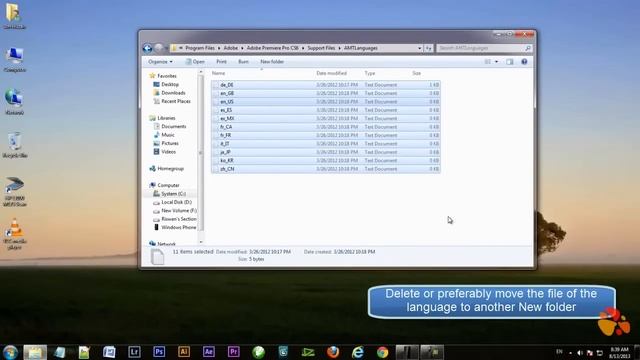Click the magnifier icon in search box

(x=528, y=48)
